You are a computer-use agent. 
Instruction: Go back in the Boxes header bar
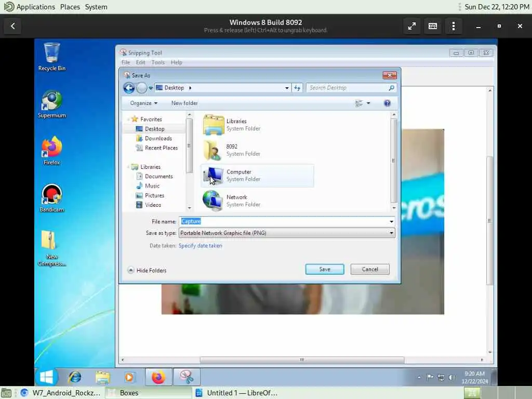pos(13,26)
